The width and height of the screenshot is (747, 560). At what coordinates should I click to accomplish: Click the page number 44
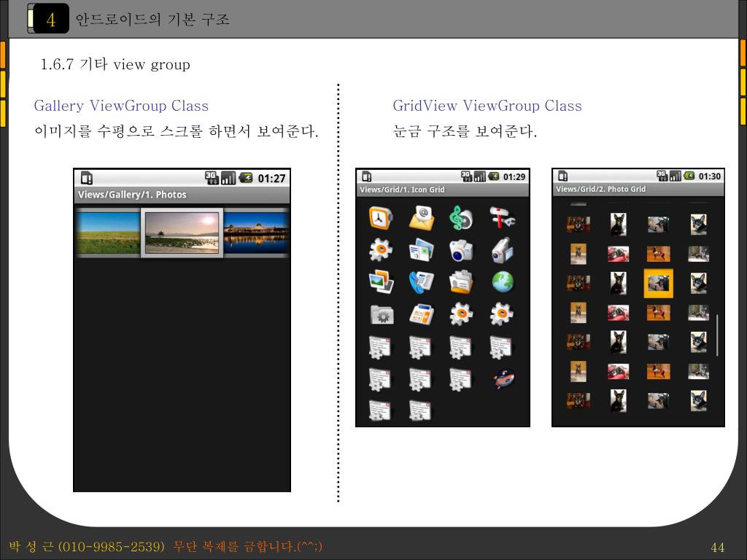tap(718, 548)
